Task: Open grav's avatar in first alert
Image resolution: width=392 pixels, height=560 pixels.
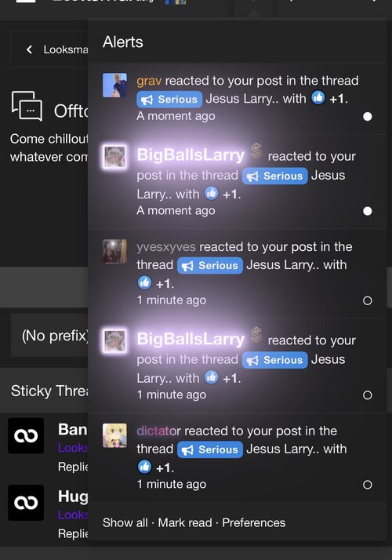Action: (114, 85)
